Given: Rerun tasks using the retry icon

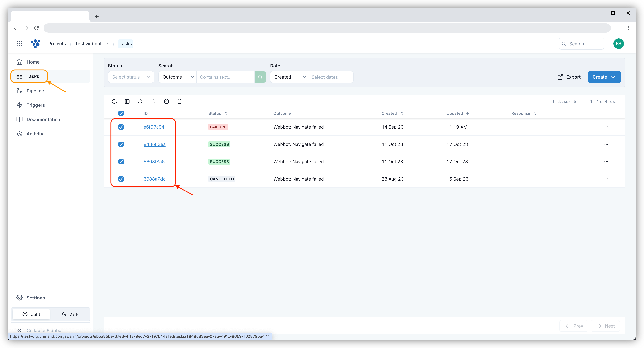Looking at the screenshot, I should coord(140,101).
